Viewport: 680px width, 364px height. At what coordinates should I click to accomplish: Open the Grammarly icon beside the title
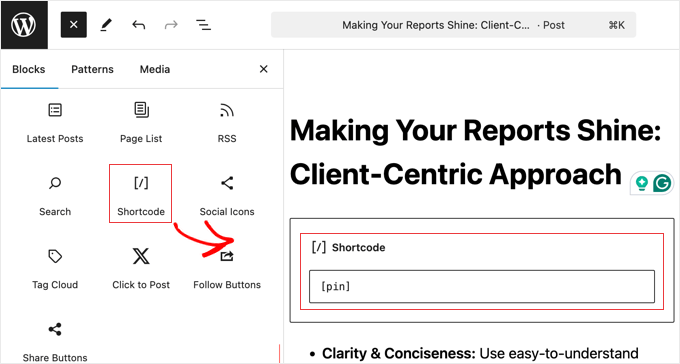(662, 184)
